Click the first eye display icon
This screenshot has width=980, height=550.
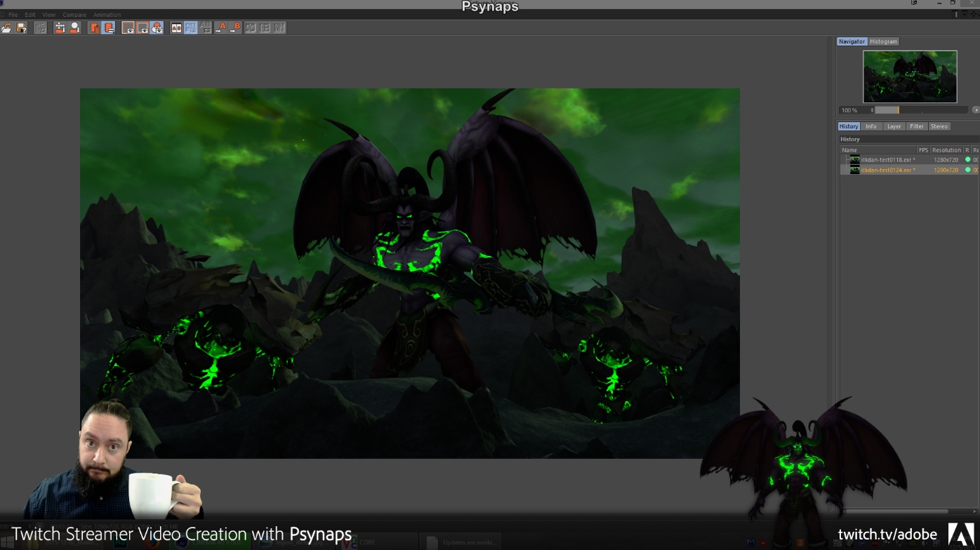tap(128, 28)
